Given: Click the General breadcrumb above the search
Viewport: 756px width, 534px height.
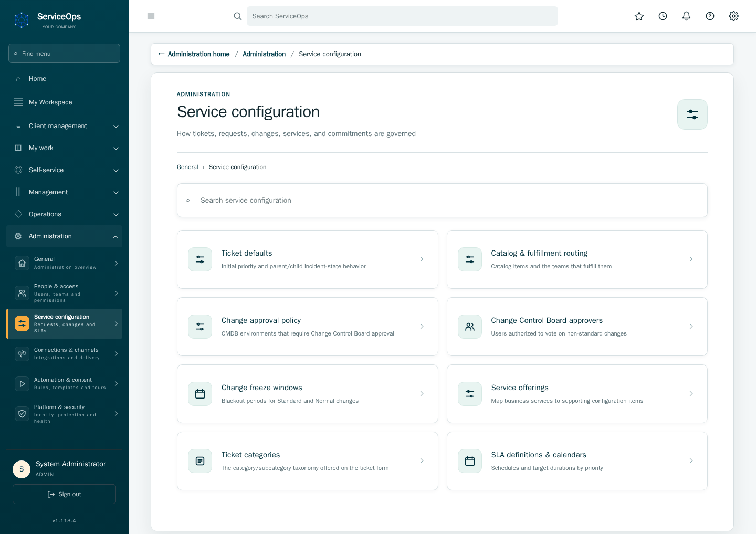Looking at the screenshot, I should (x=187, y=167).
